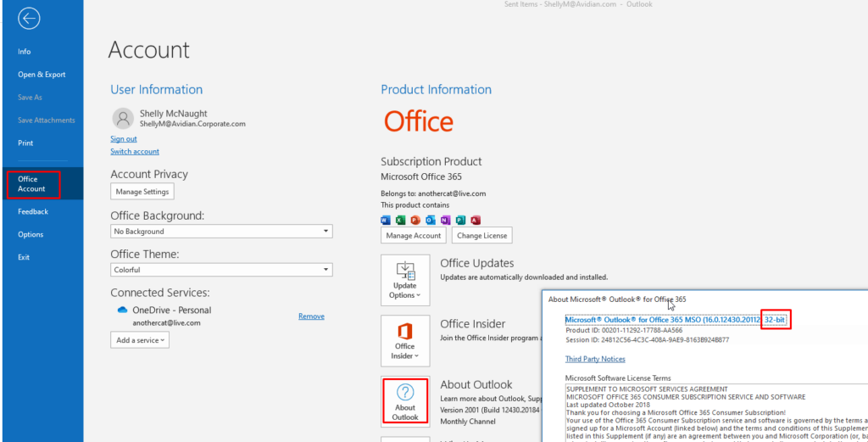Image resolution: width=868 pixels, height=442 pixels.
Task: Open the Office Insider tile
Action: [x=405, y=341]
